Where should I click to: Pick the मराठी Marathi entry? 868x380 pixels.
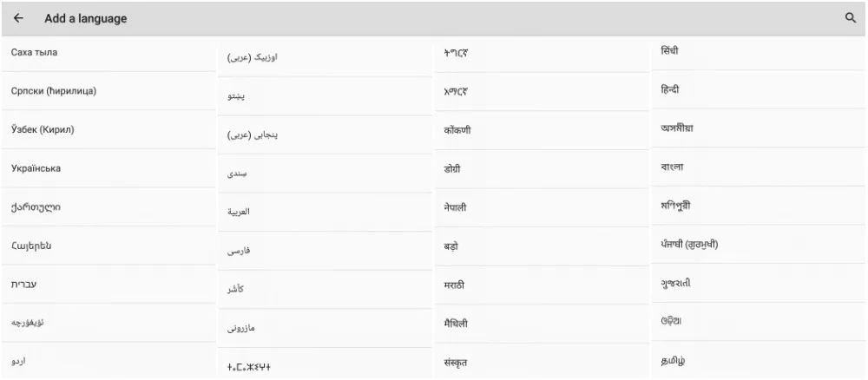click(542, 285)
